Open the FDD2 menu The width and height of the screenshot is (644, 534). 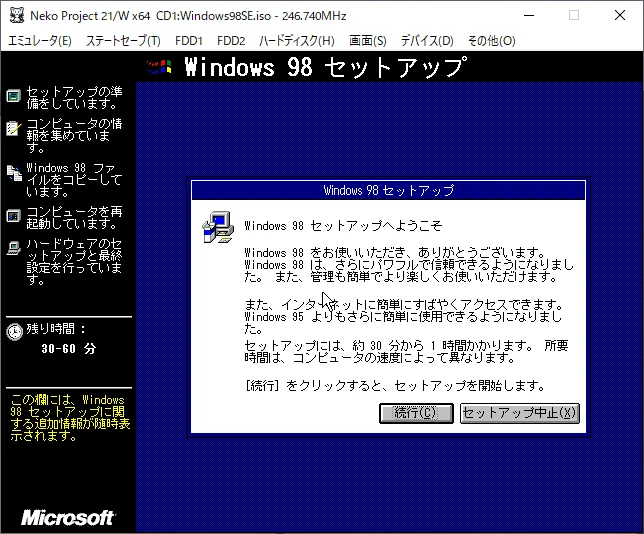[231, 41]
